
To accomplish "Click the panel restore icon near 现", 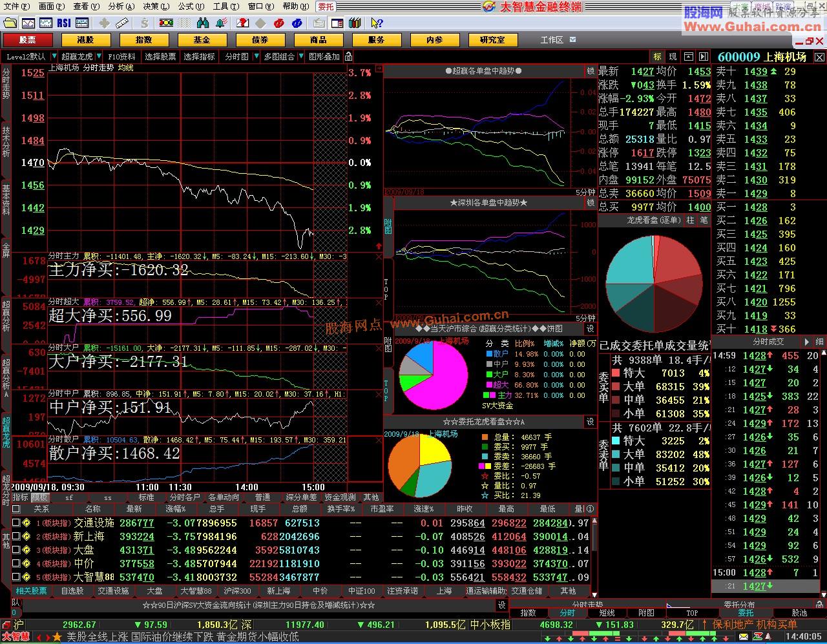I will (688, 57).
